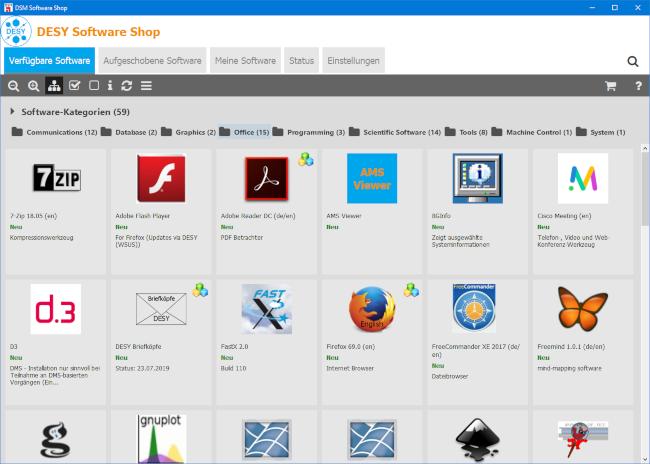Click the package badge on DESY Briefköpfe

200,290
